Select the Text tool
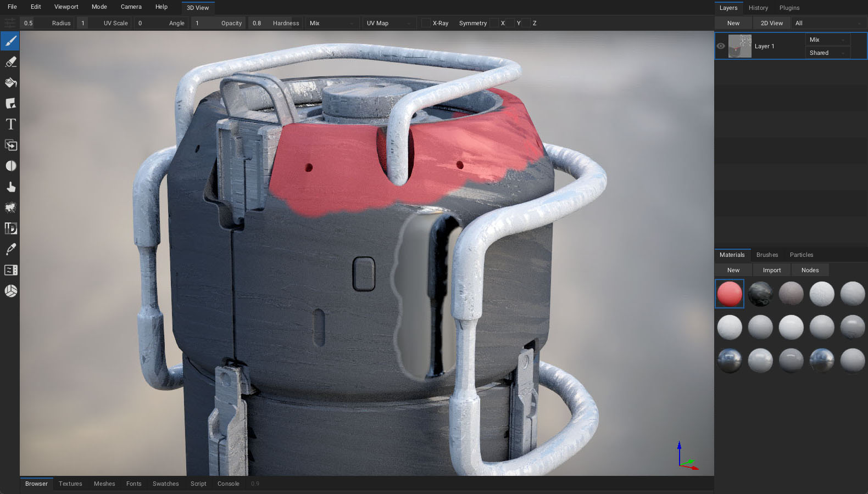This screenshot has height=494, width=868. (x=10, y=125)
